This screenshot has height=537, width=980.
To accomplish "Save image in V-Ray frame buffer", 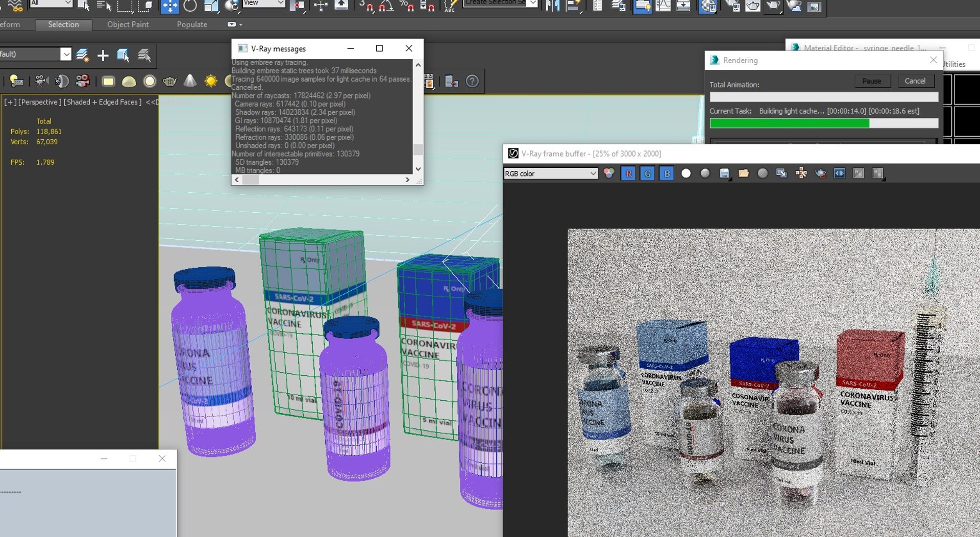I will 724,173.
